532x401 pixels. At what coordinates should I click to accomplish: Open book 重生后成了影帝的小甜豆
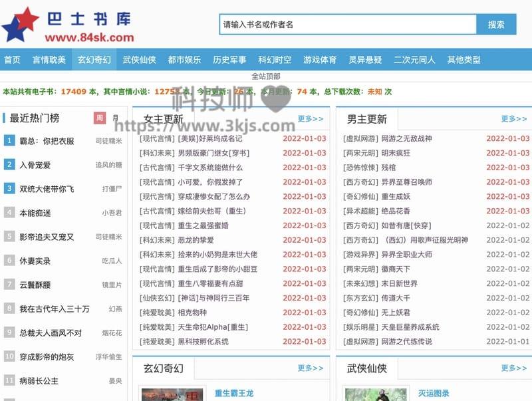(217, 269)
